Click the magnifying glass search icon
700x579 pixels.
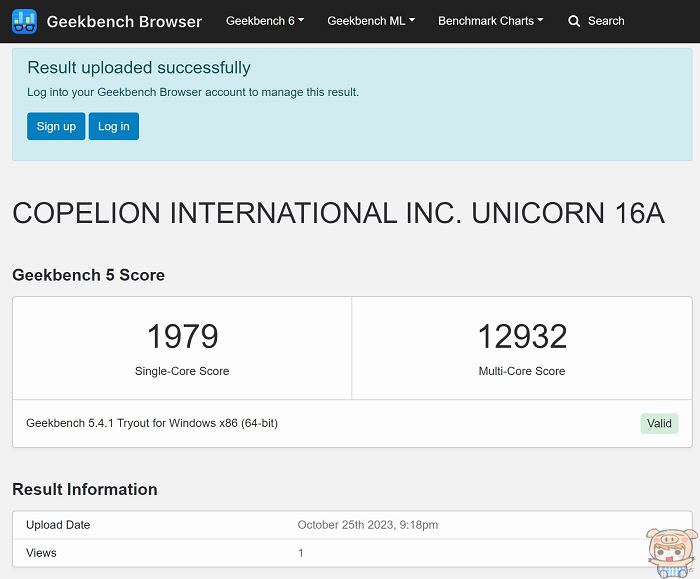574,21
